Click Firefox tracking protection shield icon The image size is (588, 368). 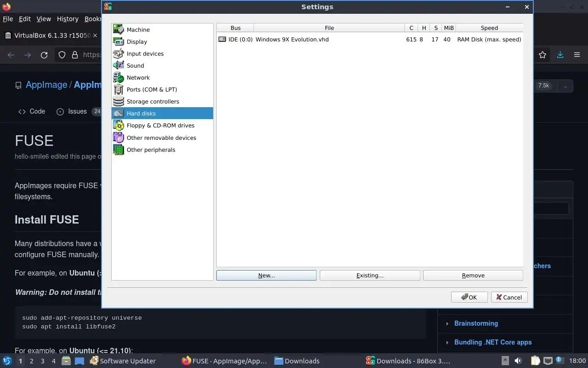pos(62,55)
